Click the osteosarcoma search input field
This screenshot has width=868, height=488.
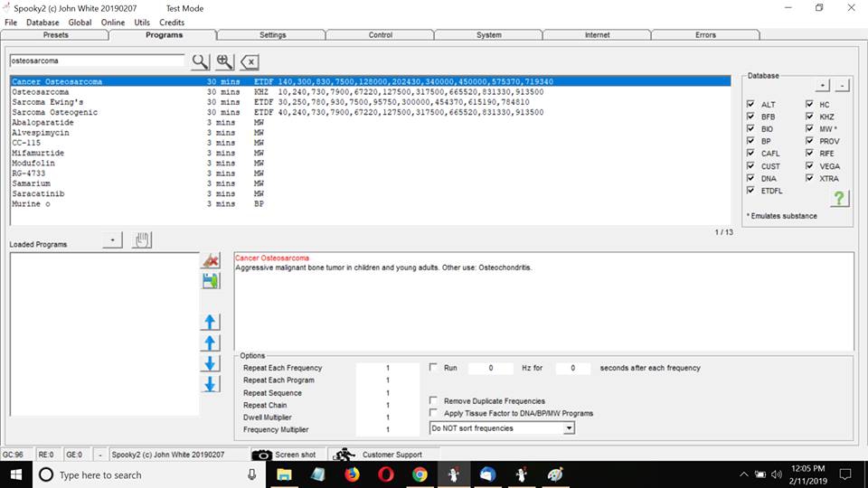[98, 61]
